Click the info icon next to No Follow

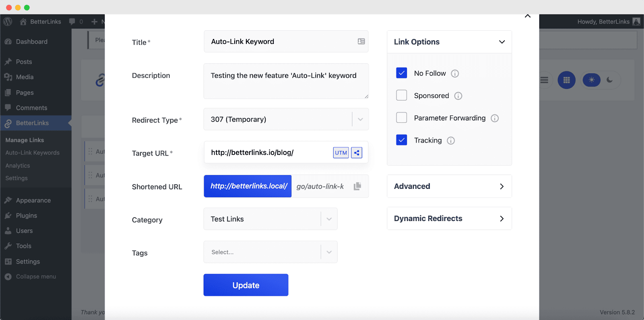tap(455, 74)
